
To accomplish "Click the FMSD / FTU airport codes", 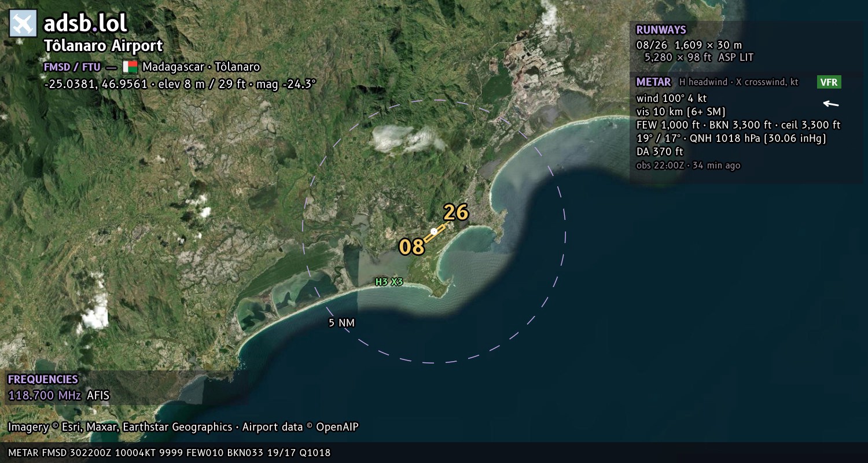I will tap(72, 67).
